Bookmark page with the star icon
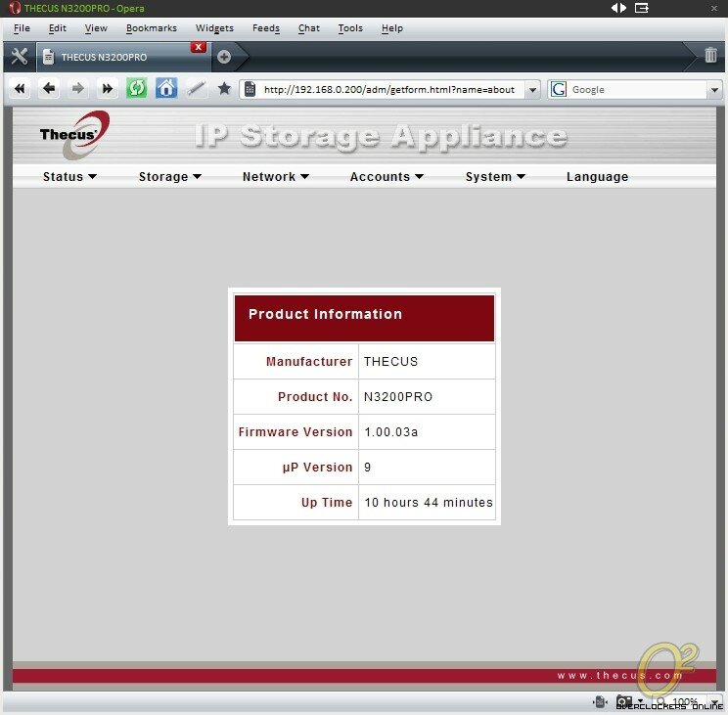Image resolution: width=728 pixels, height=715 pixels. 224,89
